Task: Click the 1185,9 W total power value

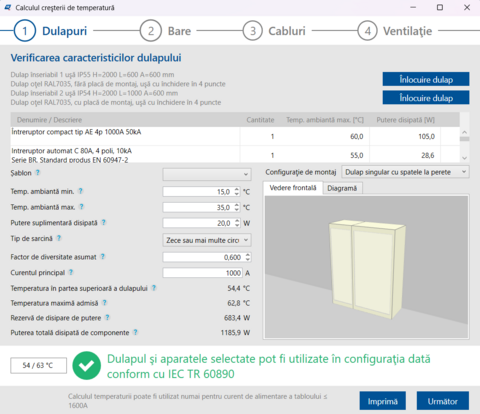Action: [x=235, y=333]
